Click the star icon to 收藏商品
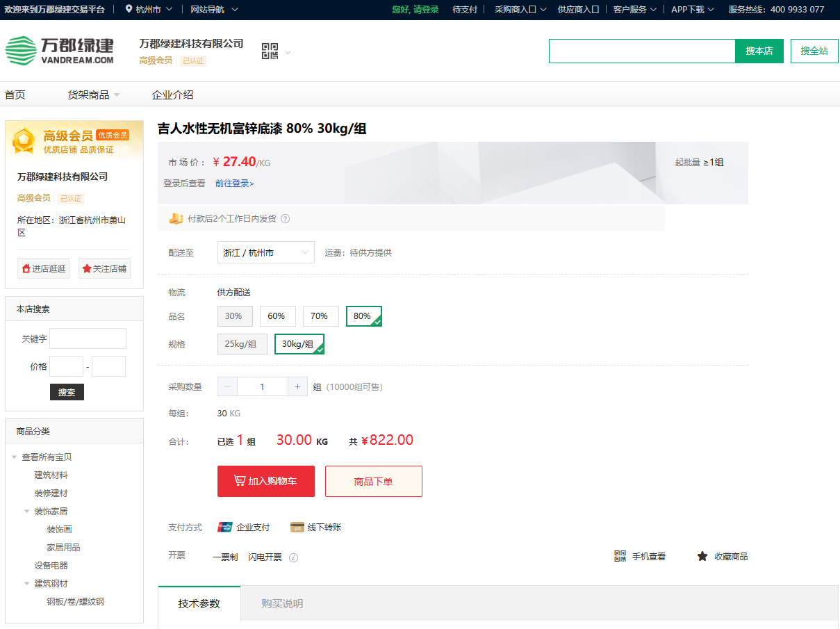 tap(702, 556)
